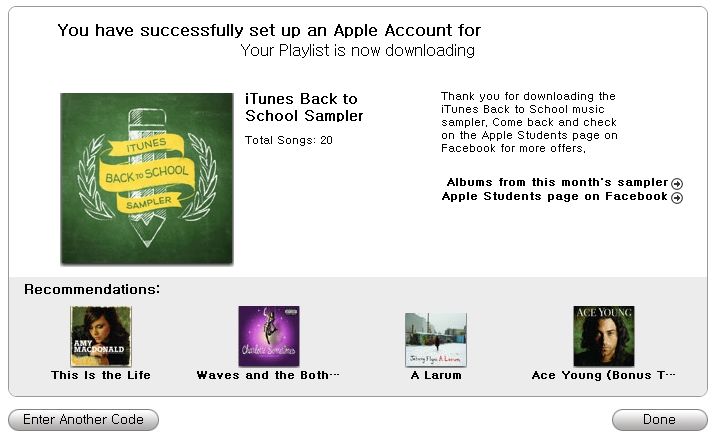The width and height of the screenshot is (715, 438).
Task: Click the Recommendations heading
Action: 92,289
